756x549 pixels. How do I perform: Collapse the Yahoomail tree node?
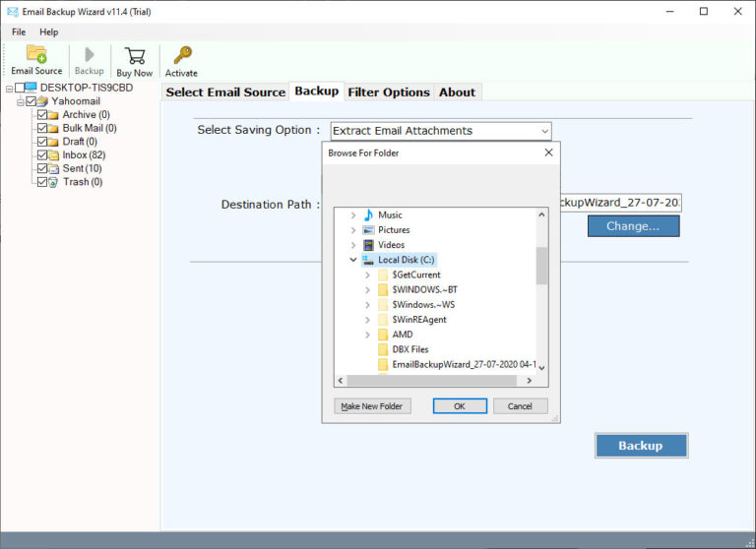tap(21, 102)
